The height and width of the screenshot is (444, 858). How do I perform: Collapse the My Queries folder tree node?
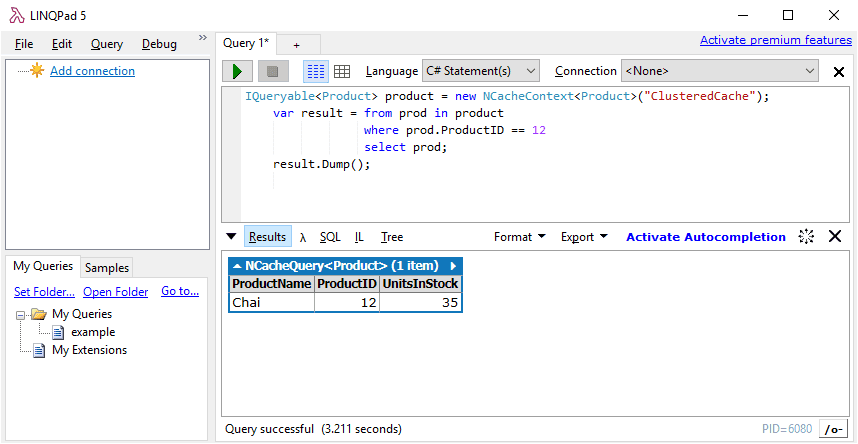21,315
